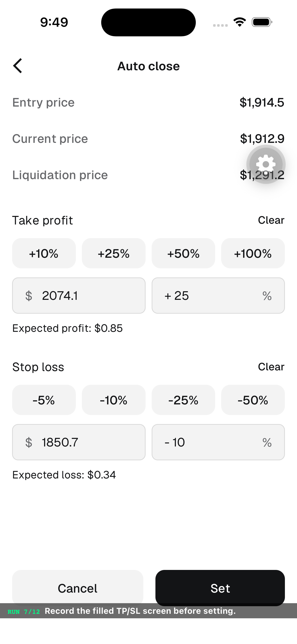297x644 pixels.
Task: Confirm with the Set button
Action: (x=220, y=588)
